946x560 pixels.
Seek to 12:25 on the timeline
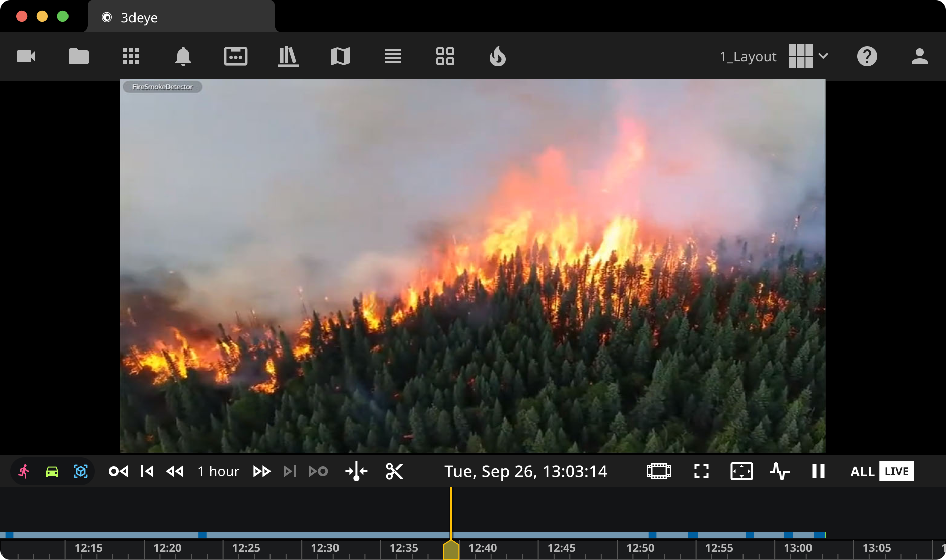pyautogui.click(x=246, y=548)
